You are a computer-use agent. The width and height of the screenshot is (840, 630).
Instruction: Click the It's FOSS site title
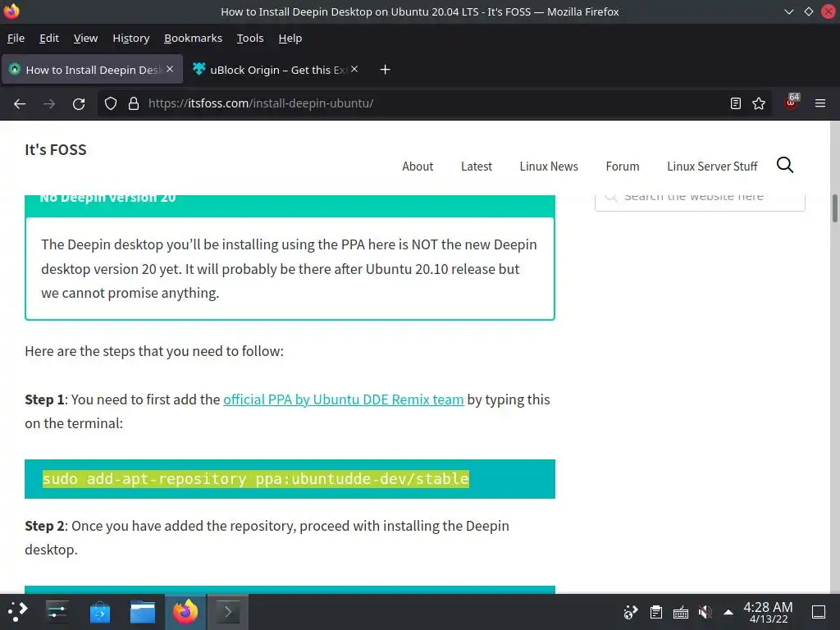(x=55, y=149)
